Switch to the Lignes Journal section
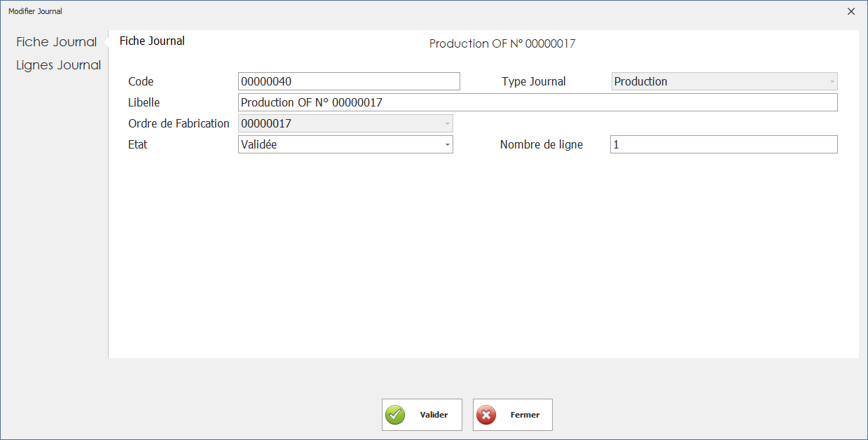The image size is (868, 440). (x=58, y=64)
